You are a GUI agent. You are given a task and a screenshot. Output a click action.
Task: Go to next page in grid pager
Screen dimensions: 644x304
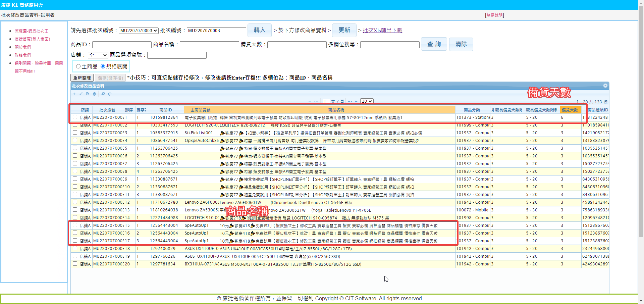[x=350, y=101]
